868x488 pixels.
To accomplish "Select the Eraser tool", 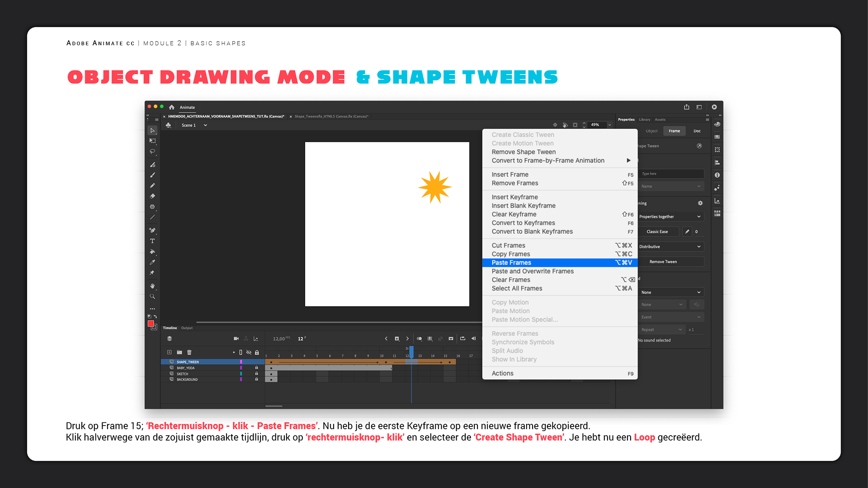I will pyautogui.click(x=152, y=196).
